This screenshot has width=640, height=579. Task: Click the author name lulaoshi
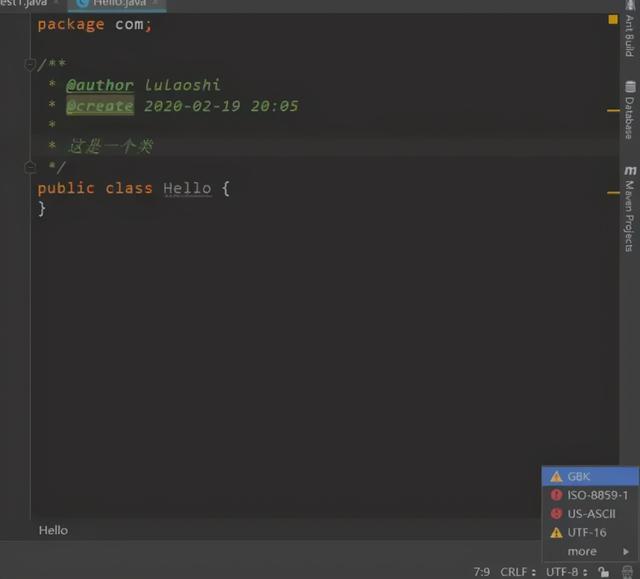pyautogui.click(x=182, y=85)
